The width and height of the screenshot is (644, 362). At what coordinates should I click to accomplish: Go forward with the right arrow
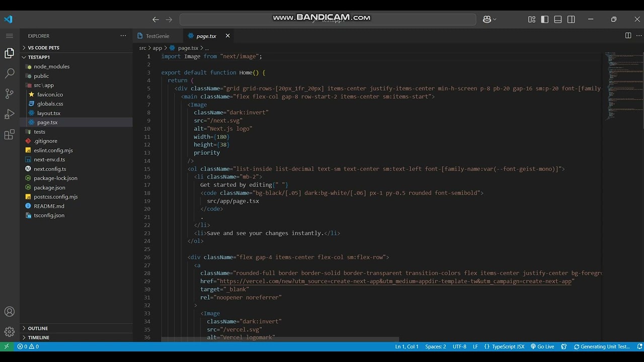click(x=169, y=20)
